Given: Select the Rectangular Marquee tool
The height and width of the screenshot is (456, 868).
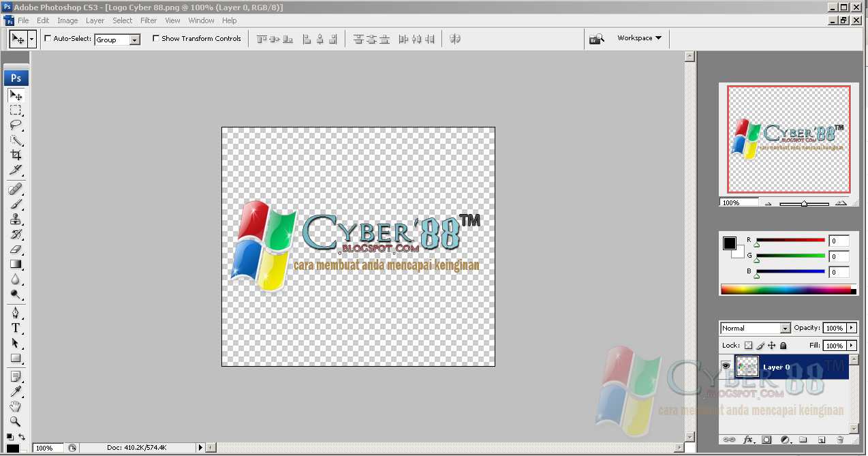Looking at the screenshot, I should click(x=16, y=110).
